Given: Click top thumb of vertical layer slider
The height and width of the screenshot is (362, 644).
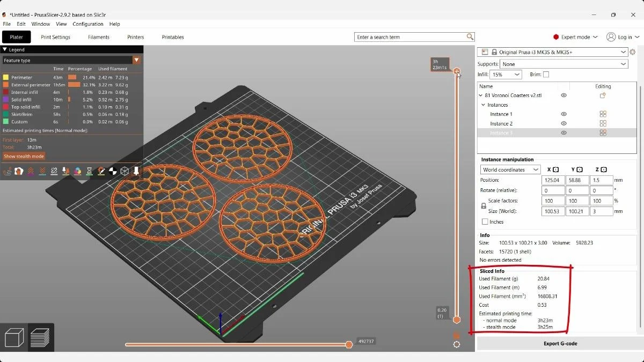Looking at the screenshot, I should click(x=457, y=71).
